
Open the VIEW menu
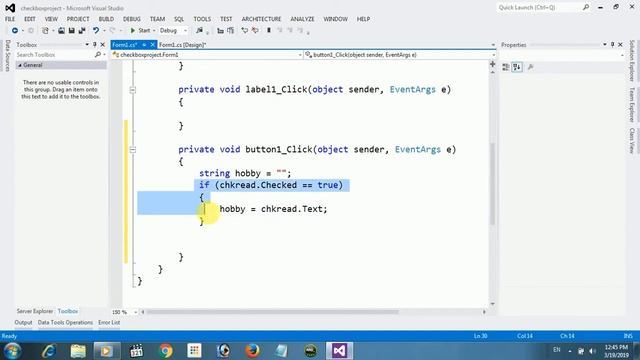coord(51,19)
